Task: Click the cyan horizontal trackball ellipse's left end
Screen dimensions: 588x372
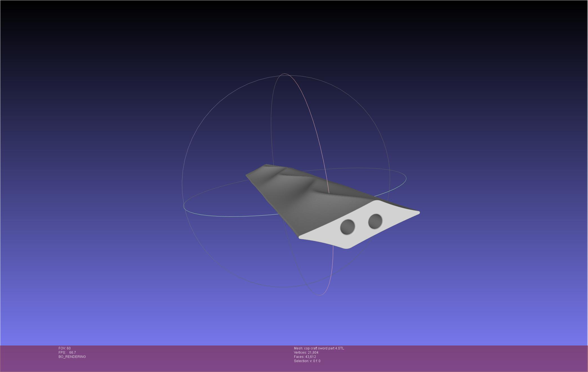Action: (184, 207)
